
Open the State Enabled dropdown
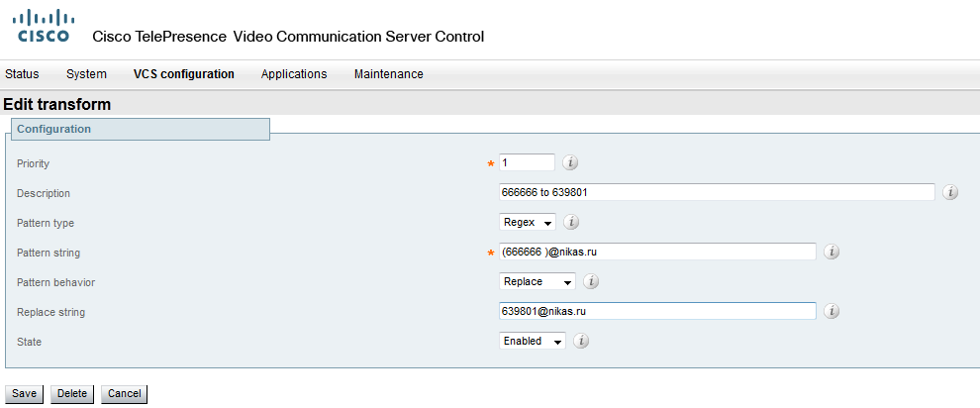pos(533,341)
